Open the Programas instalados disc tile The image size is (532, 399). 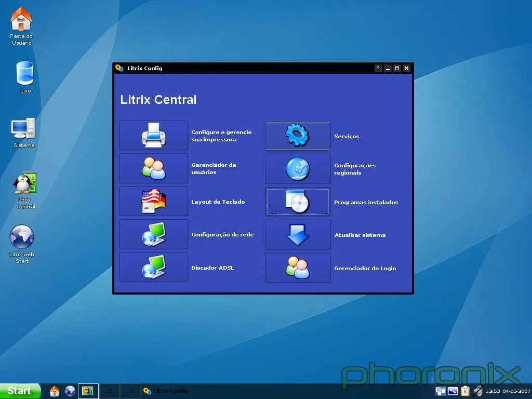[298, 202]
